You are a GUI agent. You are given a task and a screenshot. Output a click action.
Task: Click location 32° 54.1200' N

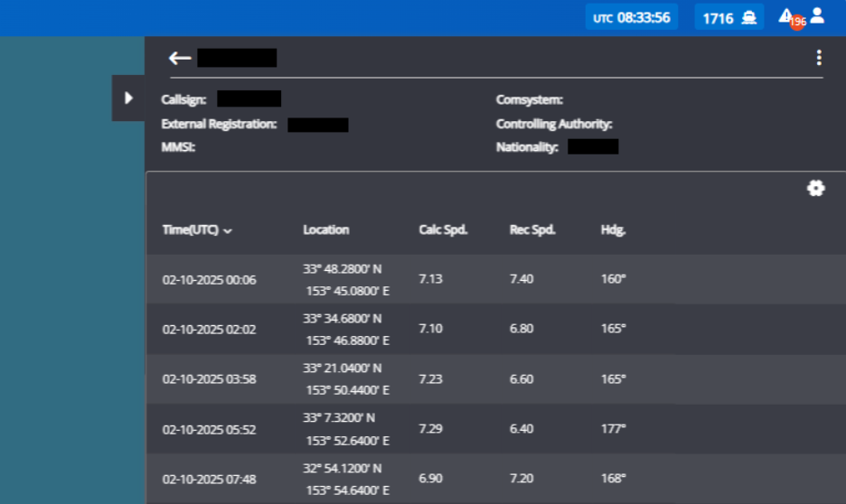[342, 468]
